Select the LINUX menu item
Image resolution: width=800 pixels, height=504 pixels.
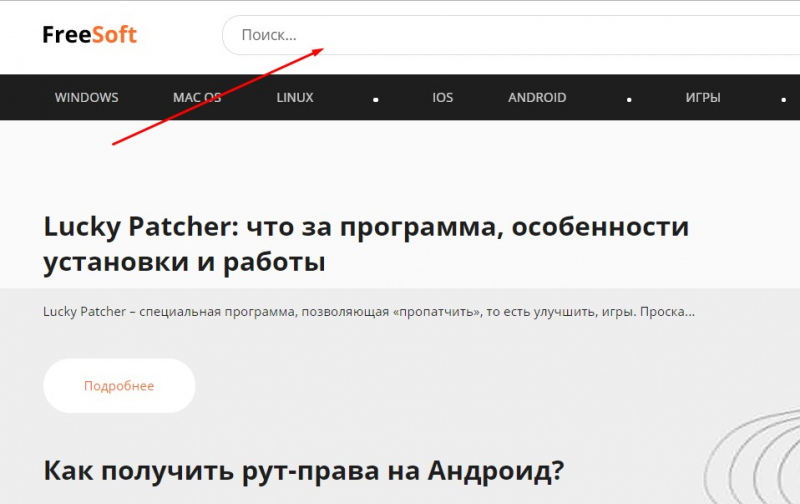coord(295,97)
